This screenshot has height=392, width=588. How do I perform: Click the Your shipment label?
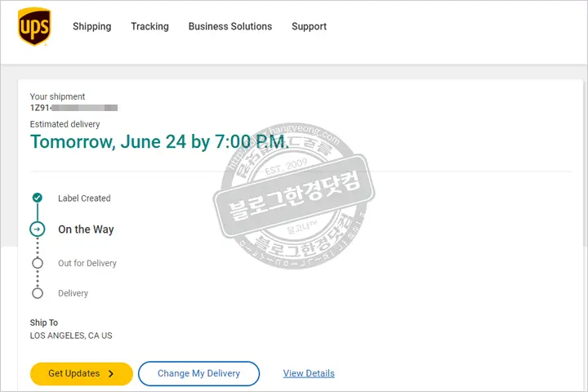point(57,97)
